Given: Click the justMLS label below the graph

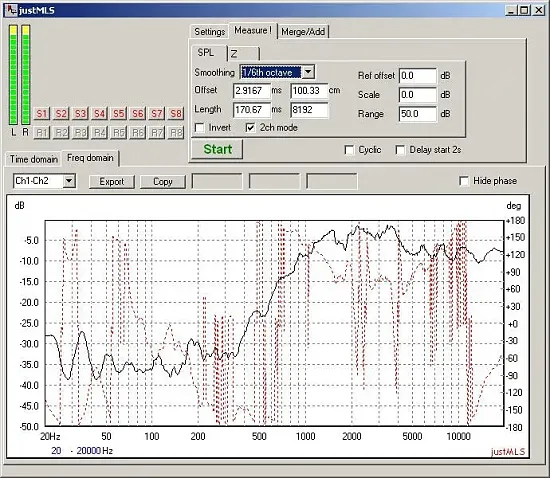Looking at the screenshot, I should pos(508,451).
